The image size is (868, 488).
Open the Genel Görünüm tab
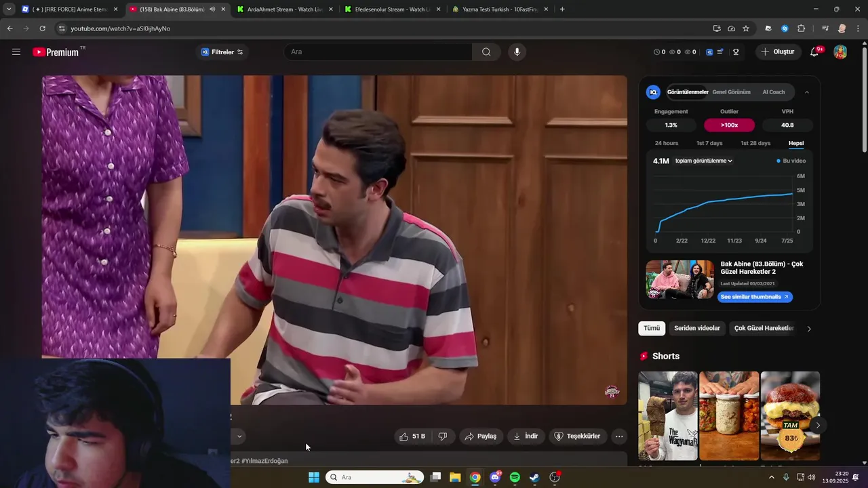coord(731,92)
